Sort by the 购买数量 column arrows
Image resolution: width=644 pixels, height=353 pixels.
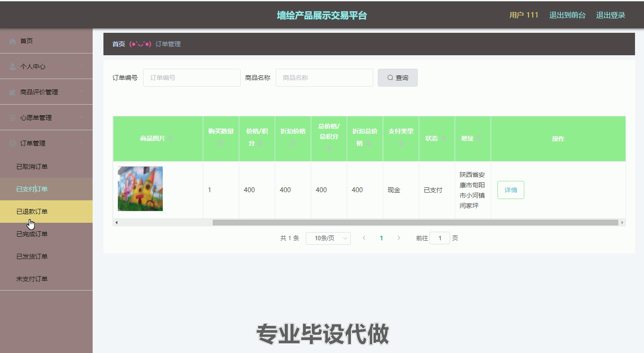point(221,143)
